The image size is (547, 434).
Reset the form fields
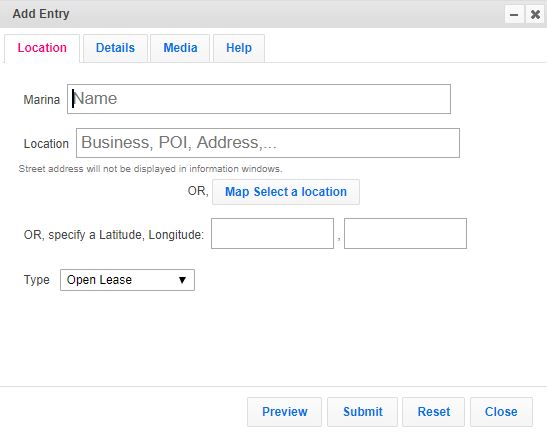coord(434,412)
